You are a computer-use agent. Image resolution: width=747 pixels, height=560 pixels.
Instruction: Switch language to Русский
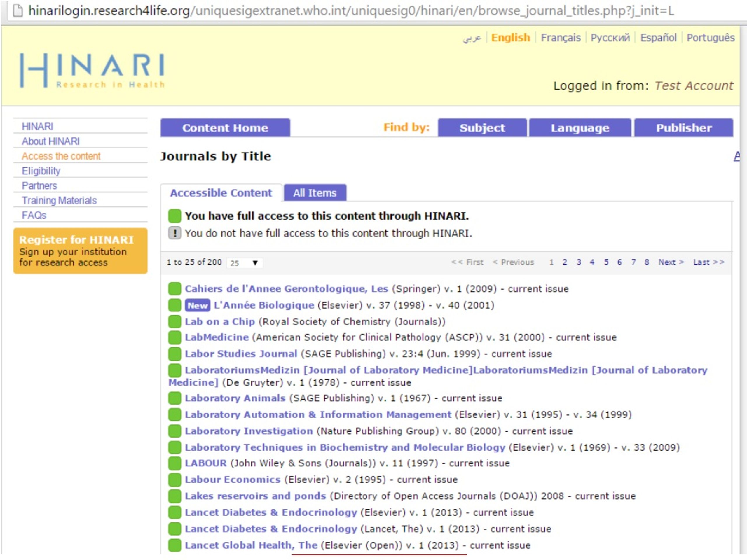point(610,37)
